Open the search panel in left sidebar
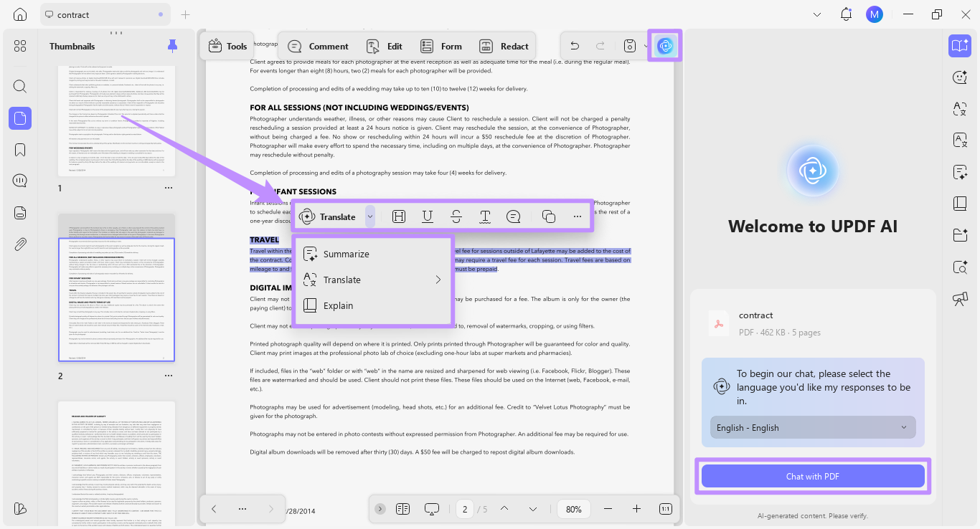This screenshot has width=980, height=529. (x=20, y=87)
